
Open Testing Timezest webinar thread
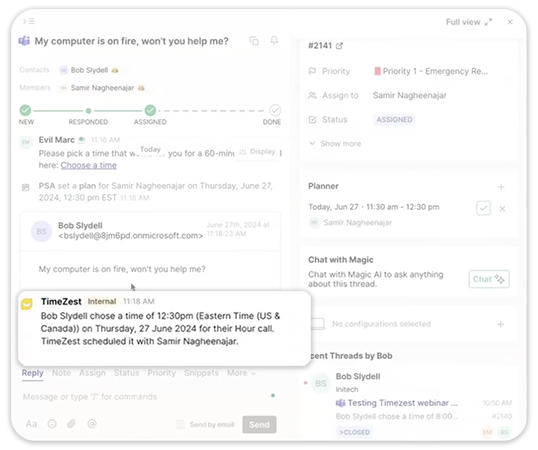[402, 403]
